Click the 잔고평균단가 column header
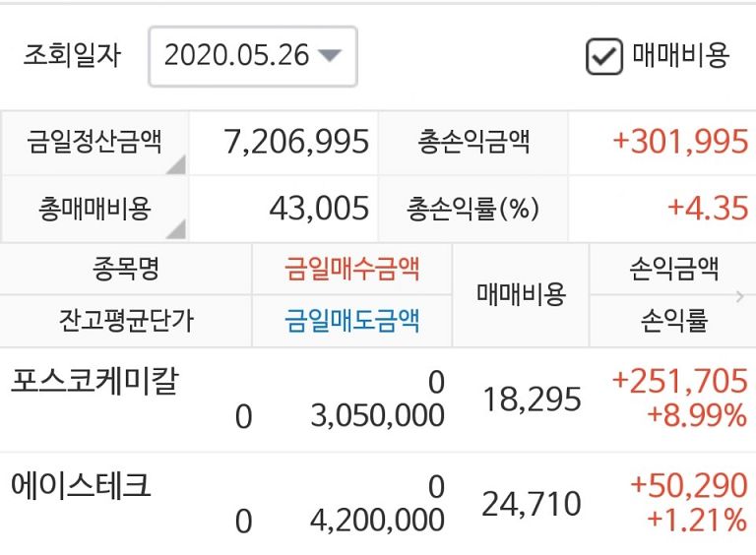 coord(126,321)
